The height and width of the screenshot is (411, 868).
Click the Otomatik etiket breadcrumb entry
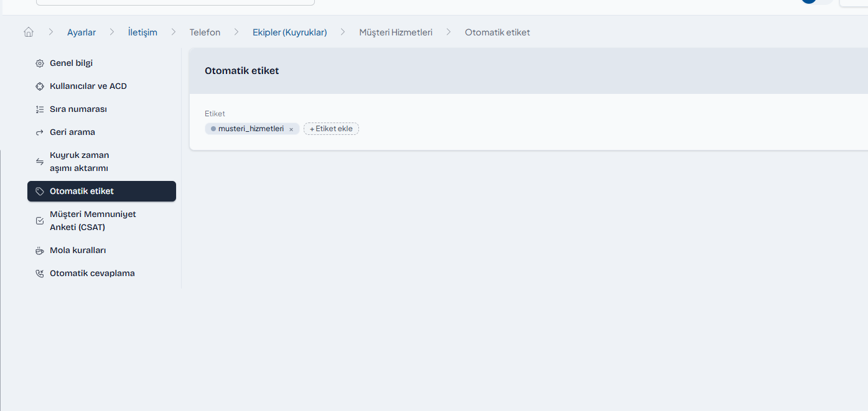coord(498,32)
